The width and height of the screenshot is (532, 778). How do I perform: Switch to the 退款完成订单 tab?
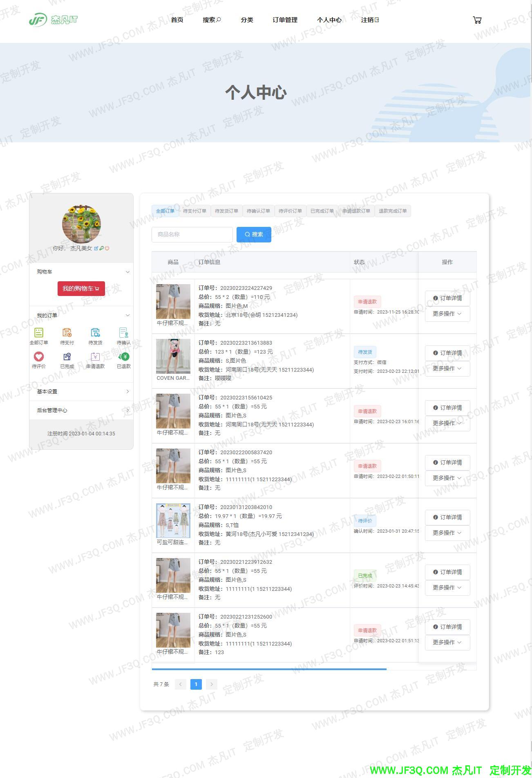[392, 211]
